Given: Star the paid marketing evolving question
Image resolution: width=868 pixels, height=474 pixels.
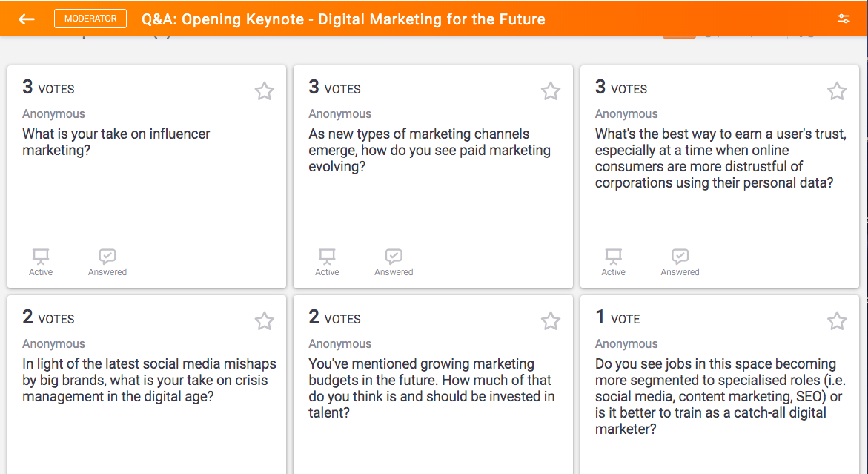Looking at the screenshot, I should [x=551, y=90].
